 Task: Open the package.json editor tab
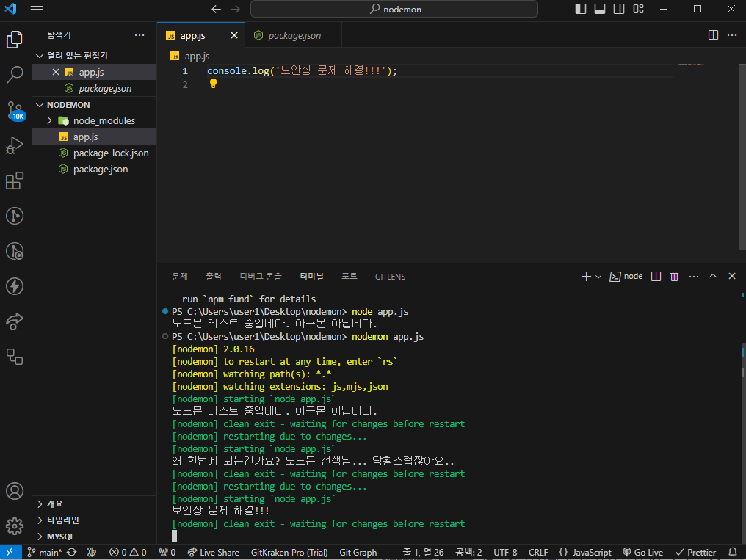294,36
